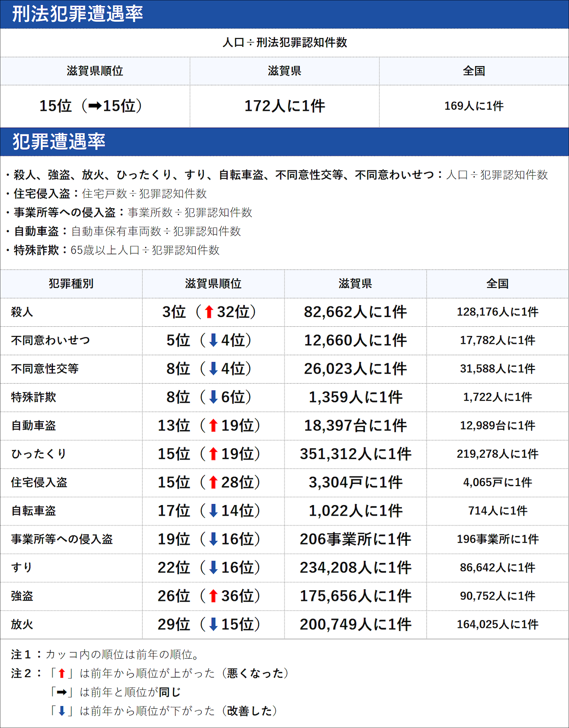
Task: Click red up arrow in 自動車盗 row
Action: click(x=214, y=426)
